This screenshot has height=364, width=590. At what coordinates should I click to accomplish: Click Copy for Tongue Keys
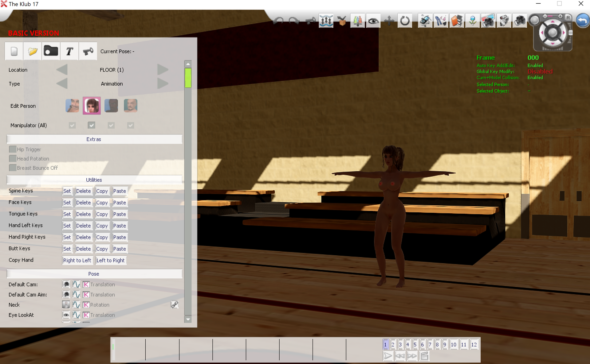(x=102, y=214)
